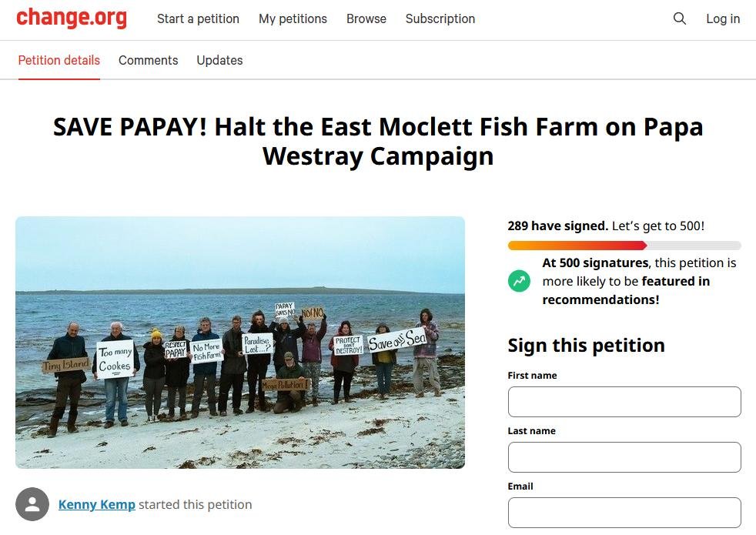
Task: Switch to the Comments tab
Action: click(148, 60)
